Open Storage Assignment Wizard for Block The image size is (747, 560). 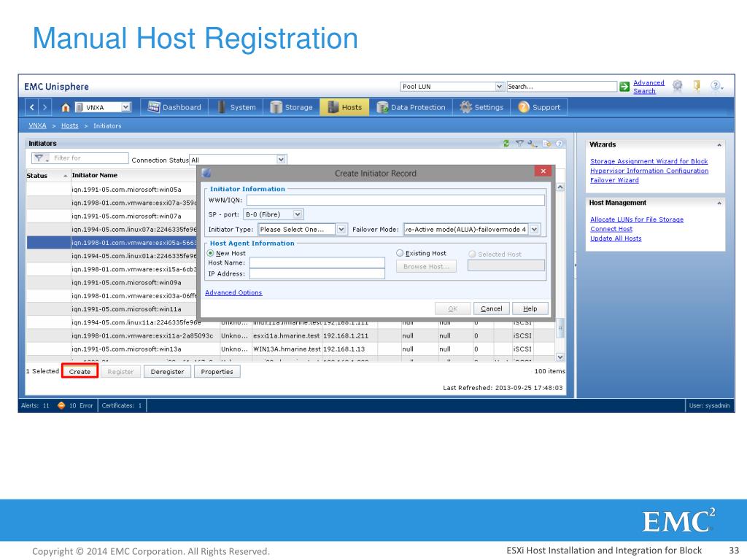pyautogui.click(x=649, y=161)
